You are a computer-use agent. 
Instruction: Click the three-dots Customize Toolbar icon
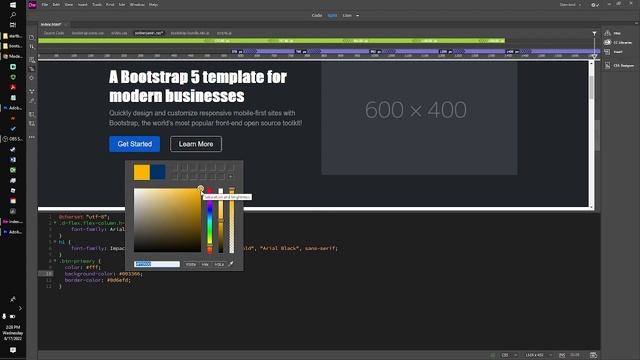click(32, 137)
